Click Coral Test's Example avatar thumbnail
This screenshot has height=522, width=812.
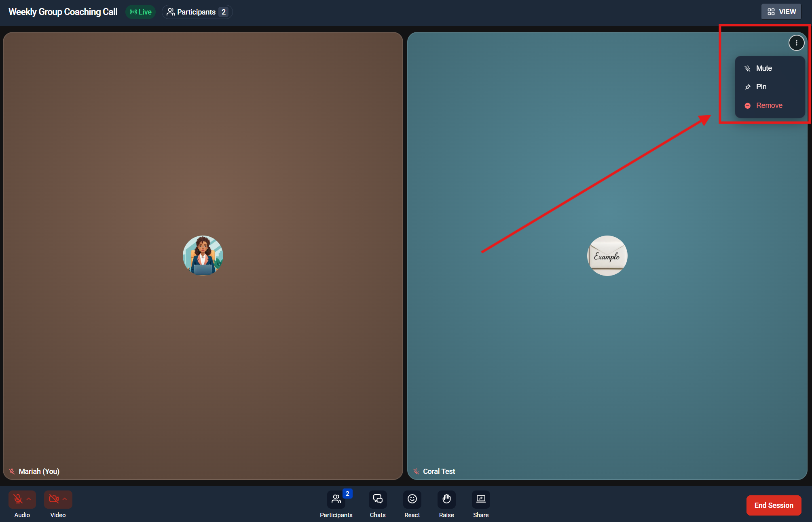click(x=607, y=256)
